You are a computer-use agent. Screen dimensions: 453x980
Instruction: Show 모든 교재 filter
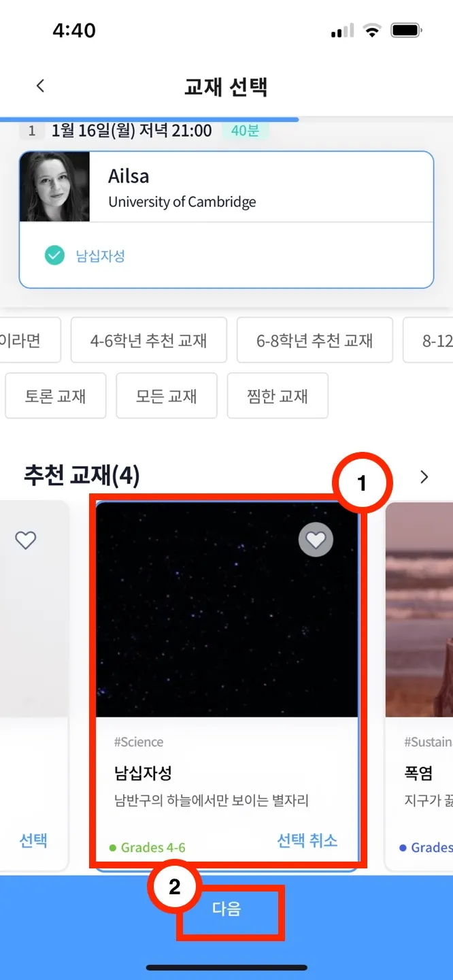pyautogui.click(x=167, y=395)
